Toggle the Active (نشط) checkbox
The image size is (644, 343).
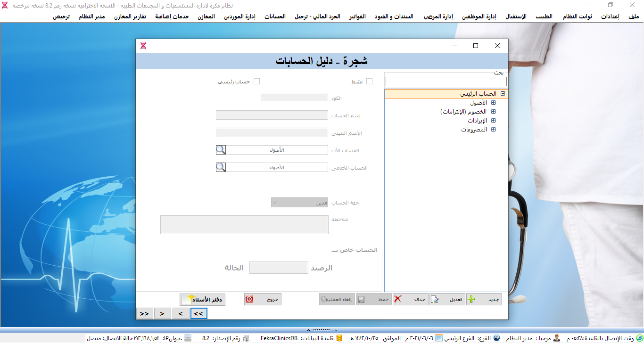click(x=369, y=82)
